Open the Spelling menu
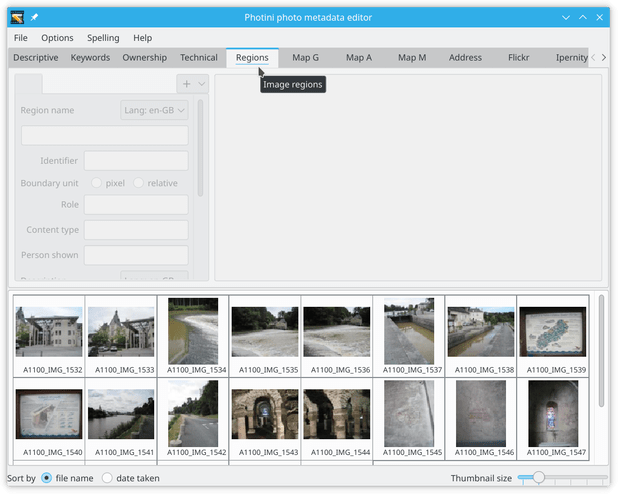Image resolution: width=618 pixels, height=494 pixels. pos(103,38)
